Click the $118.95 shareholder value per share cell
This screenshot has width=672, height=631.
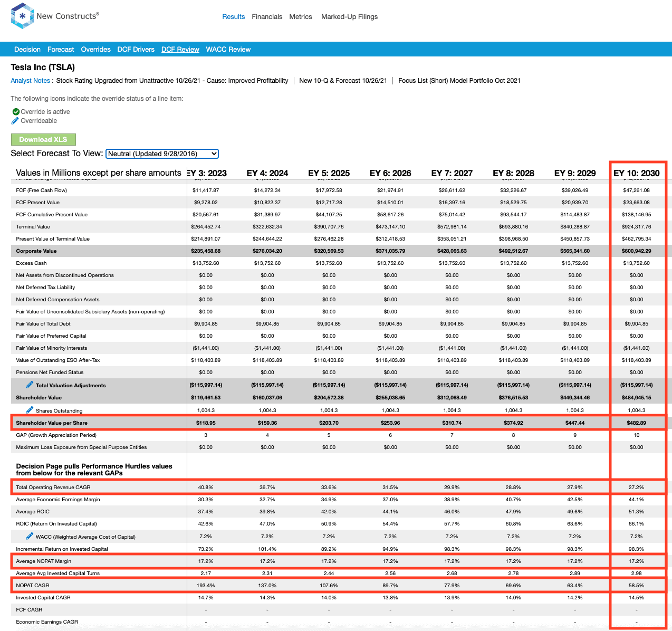point(206,423)
